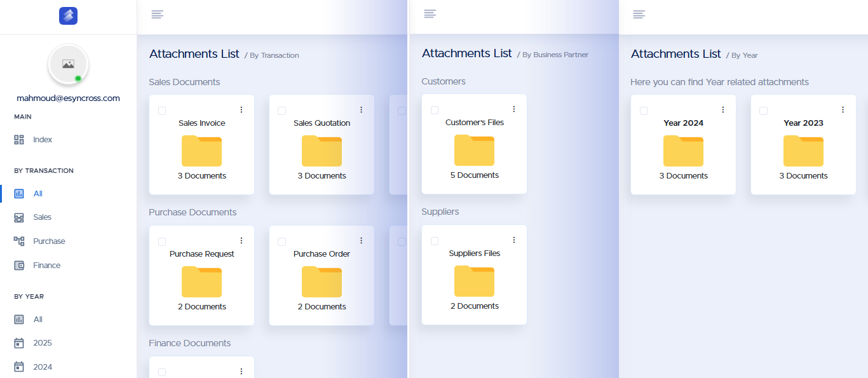This screenshot has height=378, width=868.
Task: Open the Sales Quotation card options menu
Action: tap(362, 110)
